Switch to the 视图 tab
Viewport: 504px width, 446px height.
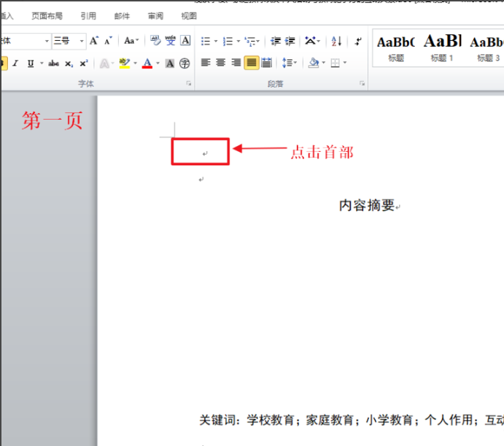[189, 16]
